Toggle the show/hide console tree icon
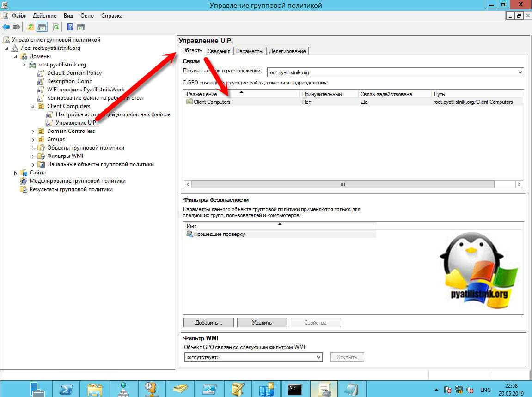This screenshot has height=397, width=532. (42, 27)
